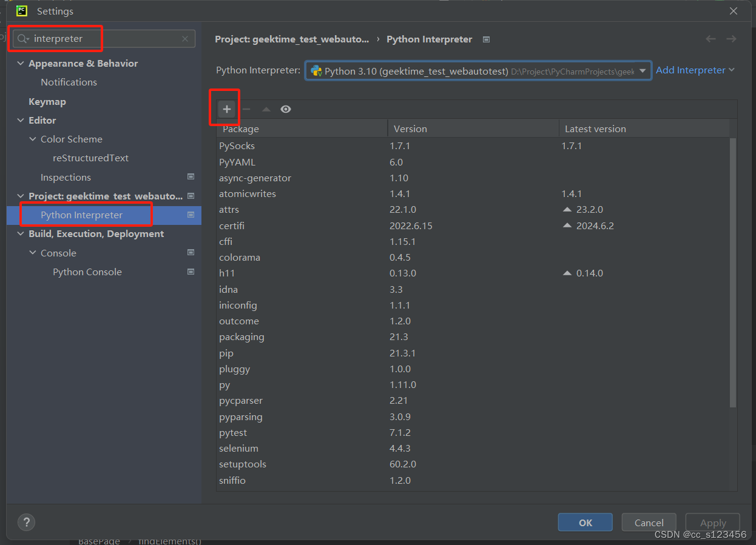Collapse the Editor section

21,121
